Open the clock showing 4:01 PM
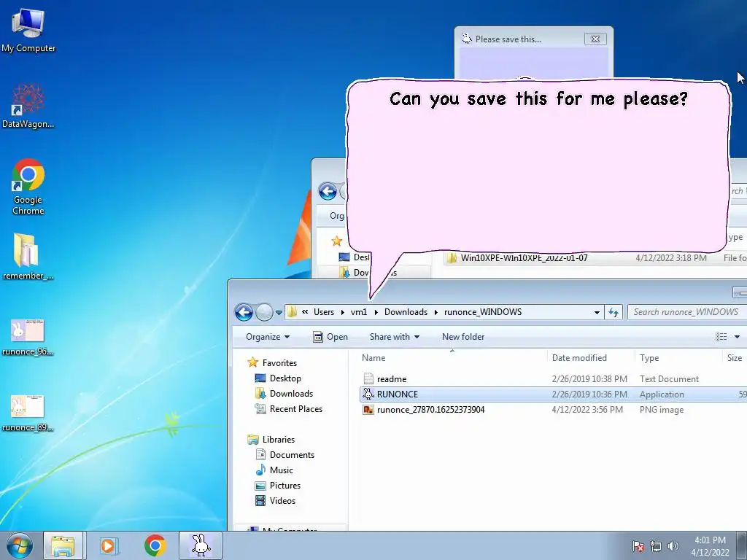The height and width of the screenshot is (560, 747). point(710,546)
